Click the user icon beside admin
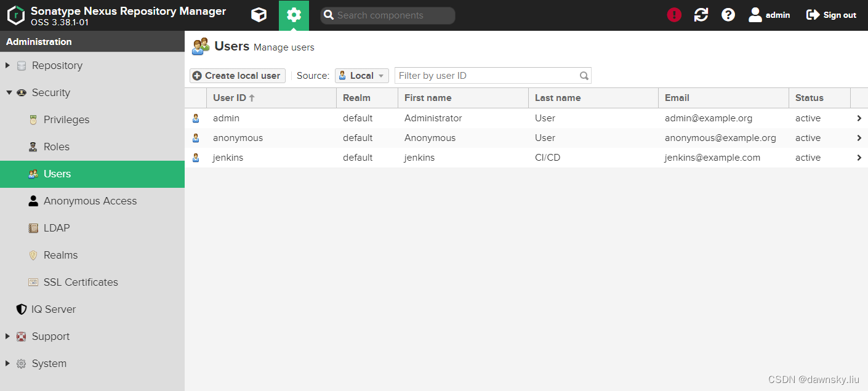 [196, 118]
